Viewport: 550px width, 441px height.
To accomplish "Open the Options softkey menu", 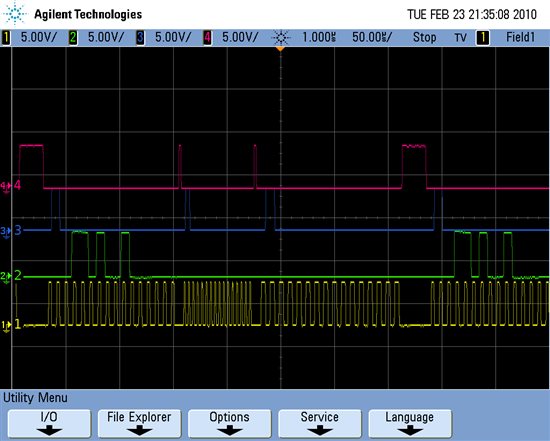I will pyautogui.click(x=229, y=423).
